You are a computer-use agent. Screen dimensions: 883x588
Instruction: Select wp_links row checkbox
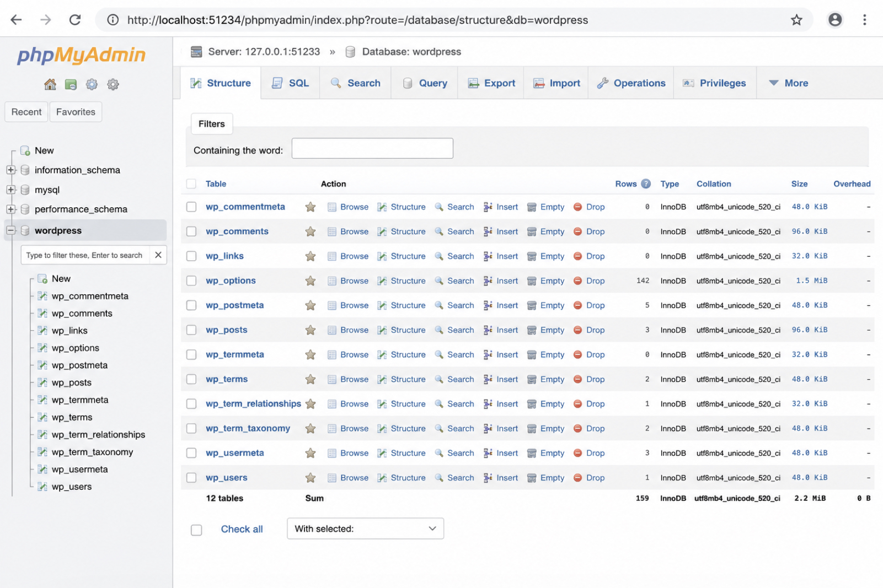[x=191, y=256]
